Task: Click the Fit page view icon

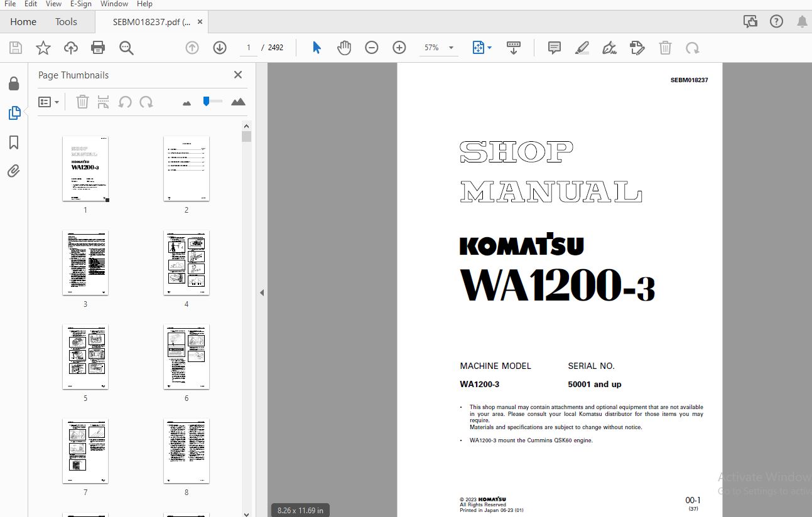Action: tap(479, 48)
